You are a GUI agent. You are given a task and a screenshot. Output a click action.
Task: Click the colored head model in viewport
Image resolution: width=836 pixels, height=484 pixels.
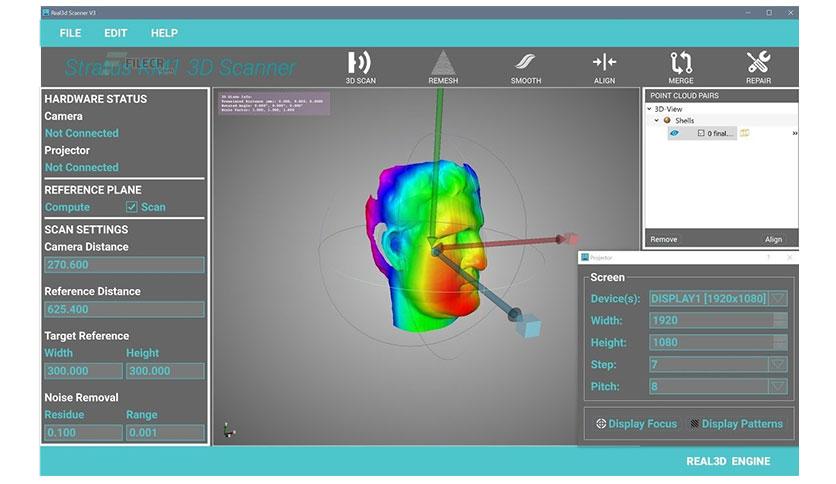427,245
